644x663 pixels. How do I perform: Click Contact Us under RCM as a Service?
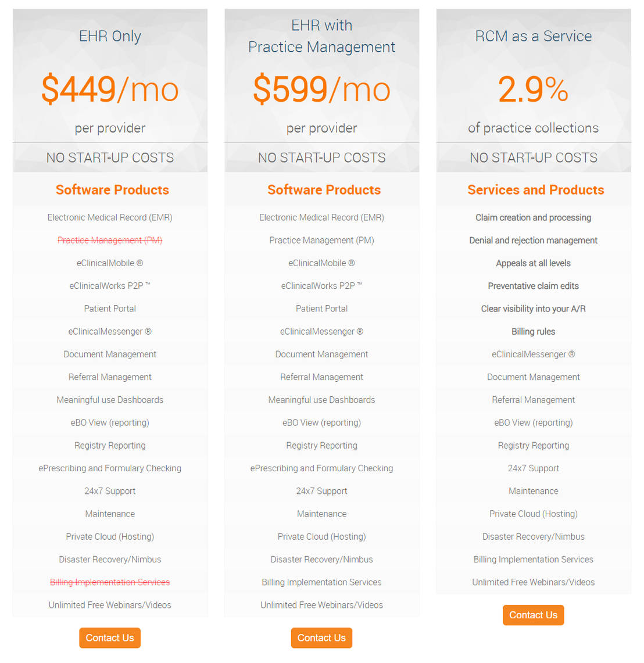click(x=533, y=615)
